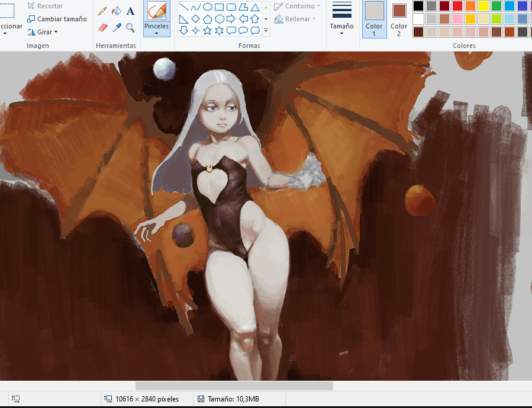The image size is (532, 408).
Task: Pick the green color swatch
Action: pos(496,6)
